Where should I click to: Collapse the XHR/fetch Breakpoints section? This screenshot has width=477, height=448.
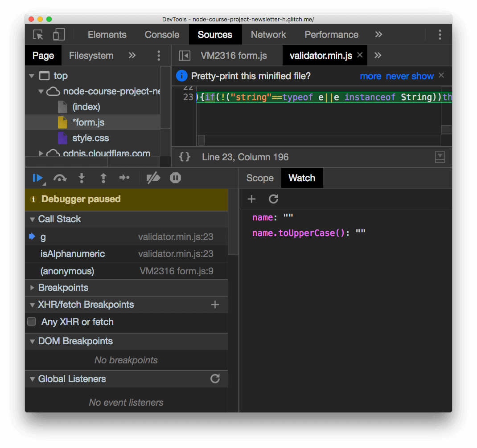click(32, 305)
